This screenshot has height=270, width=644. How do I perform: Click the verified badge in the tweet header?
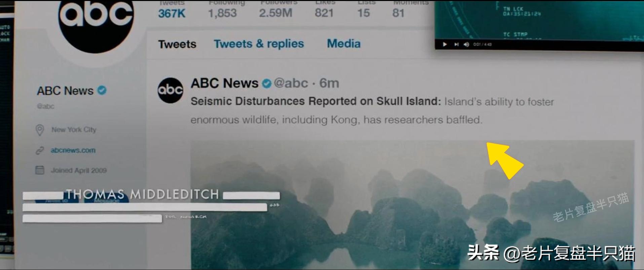tap(267, 83)
